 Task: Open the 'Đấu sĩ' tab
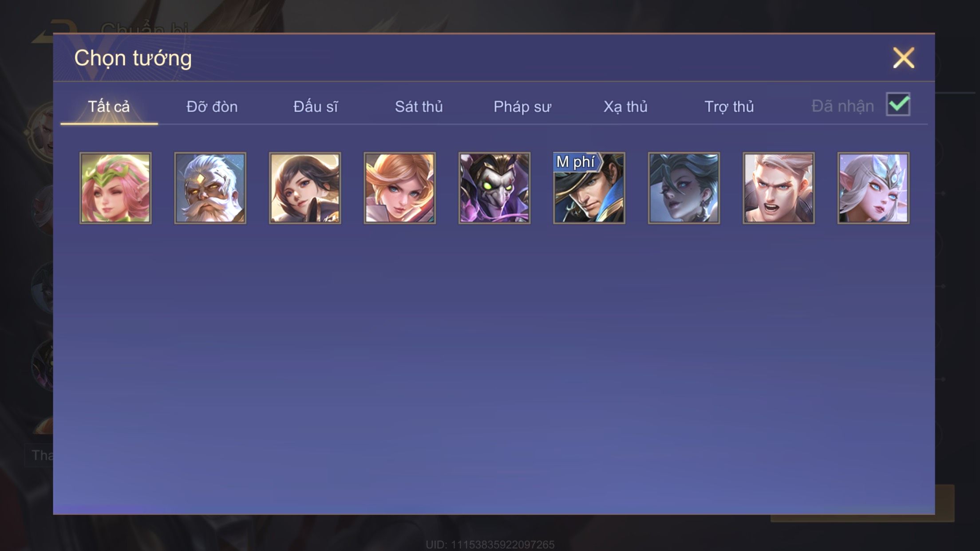(316, 106)
